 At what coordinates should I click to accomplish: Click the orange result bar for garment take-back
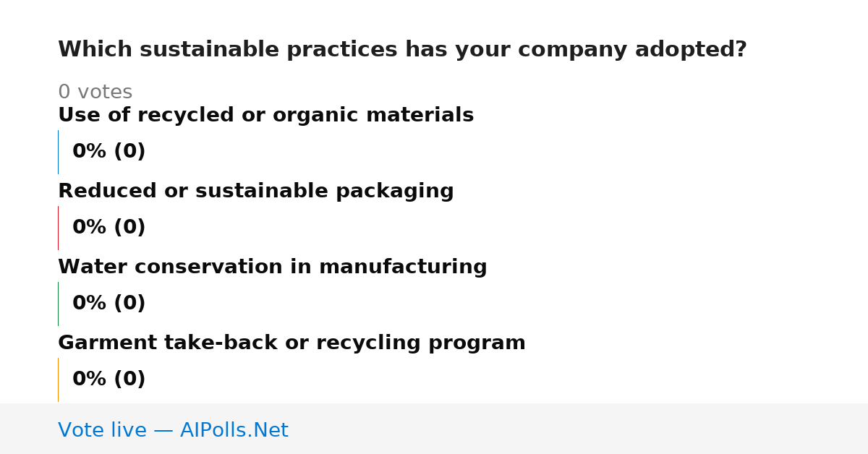tap(58, 380)
